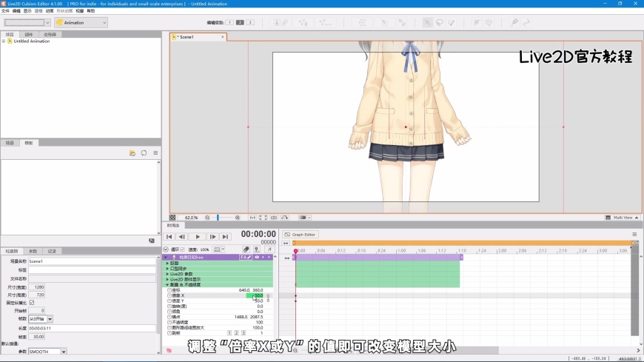Screen dimensions: 644x362
Task: Click the auto mesh generator icon
Action: click(x=325, y=23)
